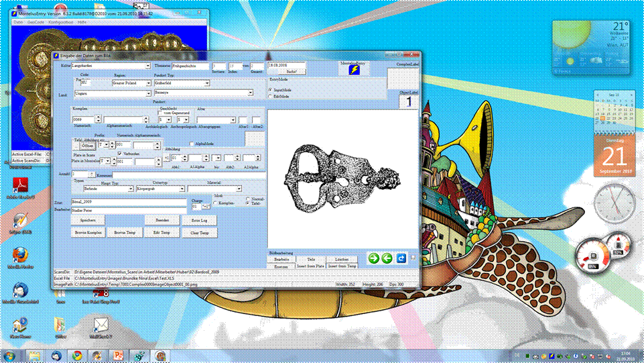
Task: Click the green left arrow previous-image icon
Action: tap(387, 258)
